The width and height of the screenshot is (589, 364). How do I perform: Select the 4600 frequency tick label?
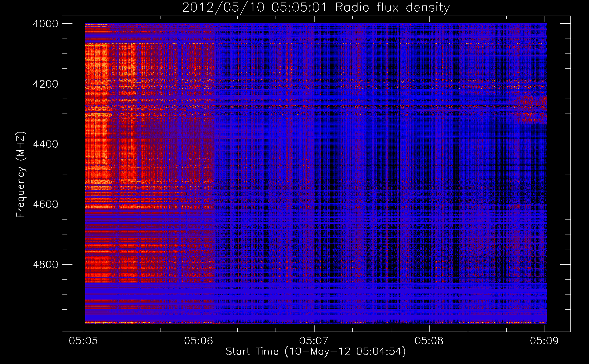pyautogui.click(x=46, y=204)
